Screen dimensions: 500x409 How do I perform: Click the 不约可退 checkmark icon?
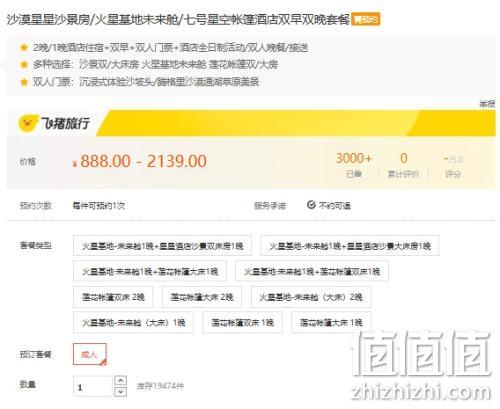pos(311,205)
